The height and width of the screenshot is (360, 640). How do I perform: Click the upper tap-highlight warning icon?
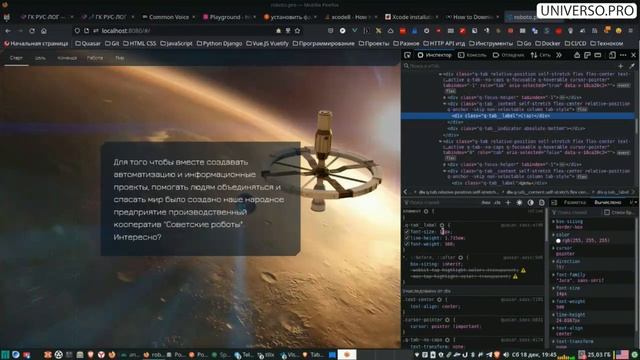coord(523,270)
